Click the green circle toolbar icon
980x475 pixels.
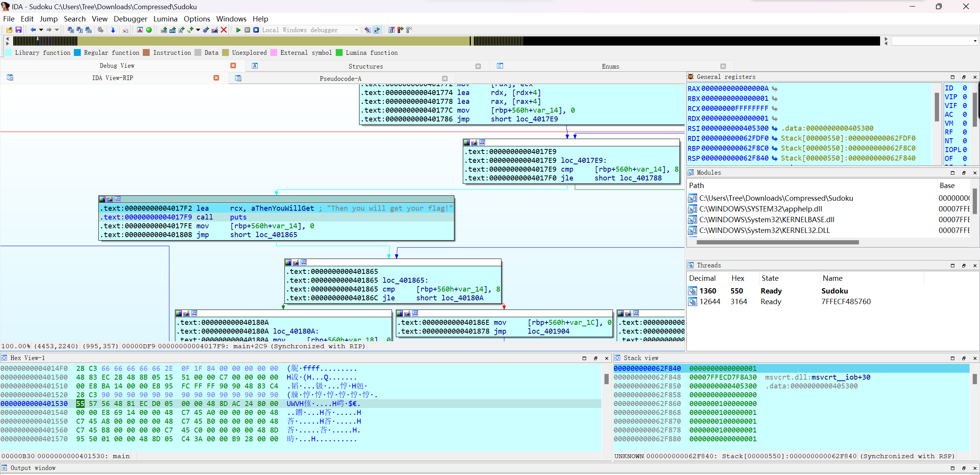coord(149,30)
